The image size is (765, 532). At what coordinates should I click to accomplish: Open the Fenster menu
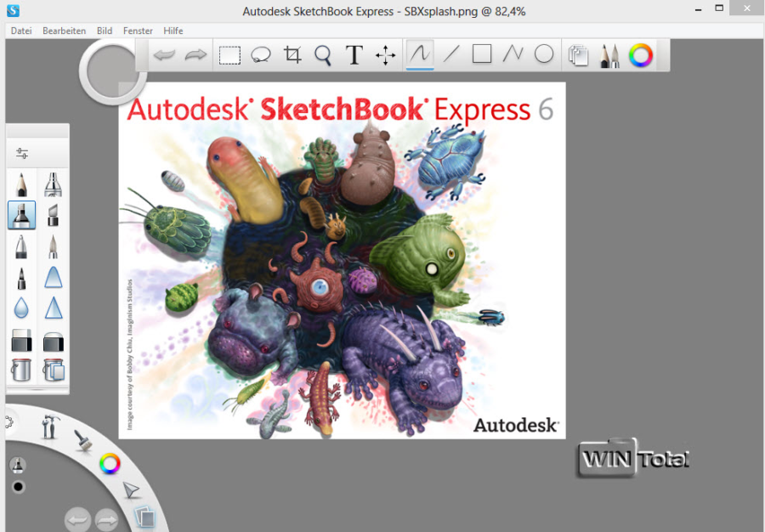[138, 31]
